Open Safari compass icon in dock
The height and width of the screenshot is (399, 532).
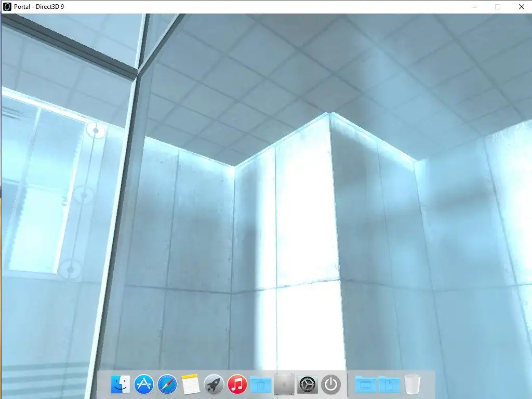coord(167,384)
